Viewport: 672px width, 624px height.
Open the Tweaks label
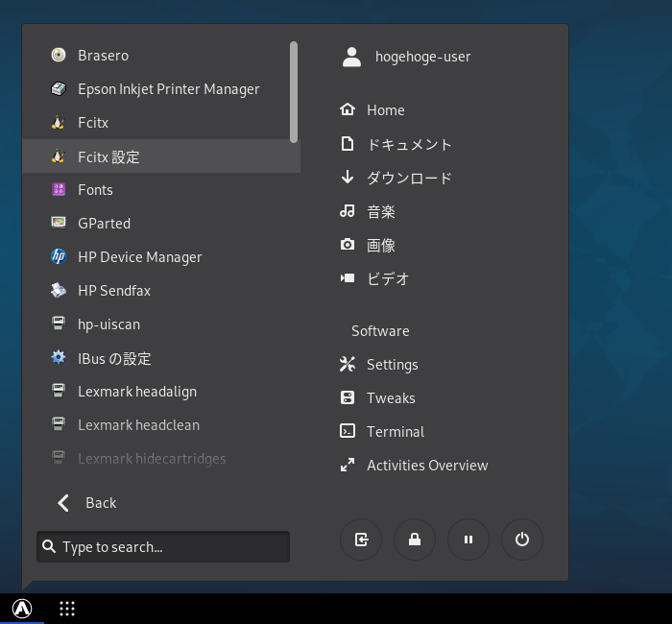tap(391, 398)
